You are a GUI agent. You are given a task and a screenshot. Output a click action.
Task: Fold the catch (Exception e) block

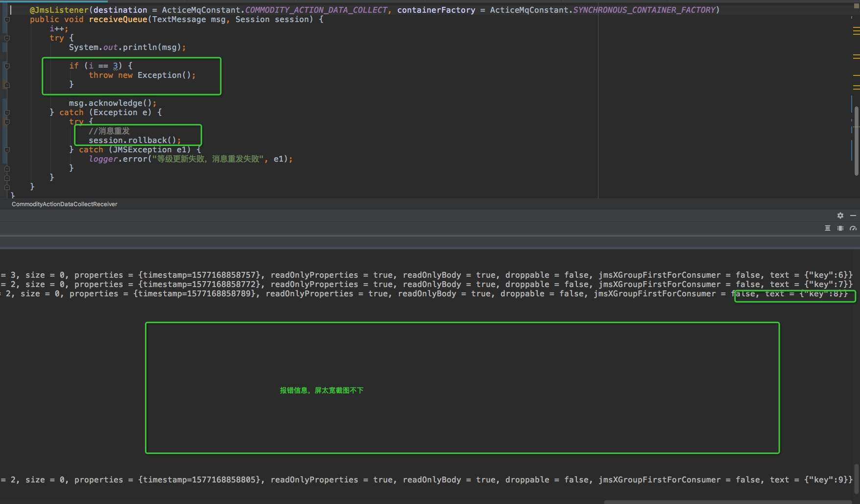(x=7, y=113)
